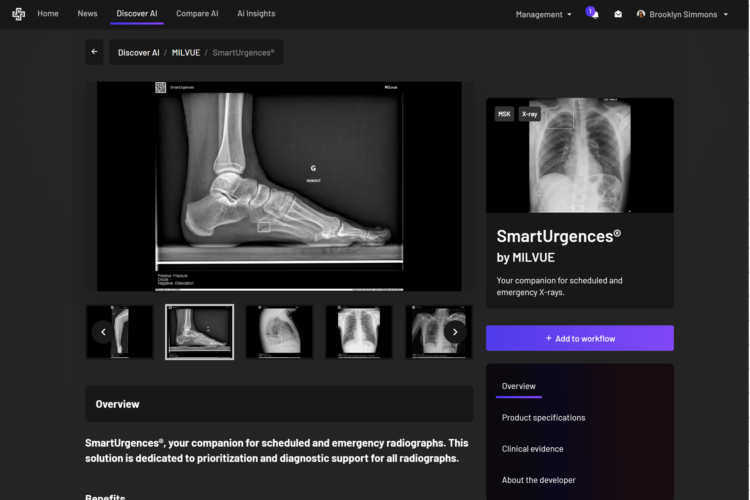Open the Compare AI menu item
Viewport: 750px width, 500px height.
[197, 13]
